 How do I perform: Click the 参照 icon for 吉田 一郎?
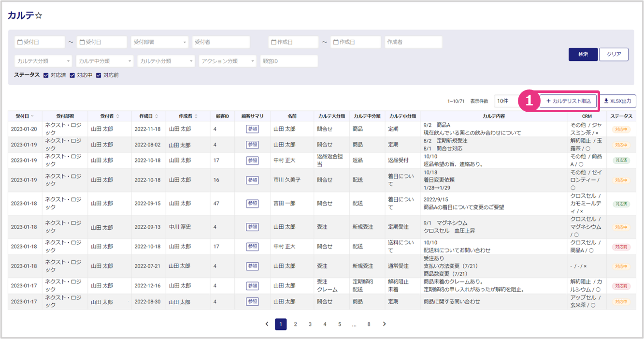252,204
